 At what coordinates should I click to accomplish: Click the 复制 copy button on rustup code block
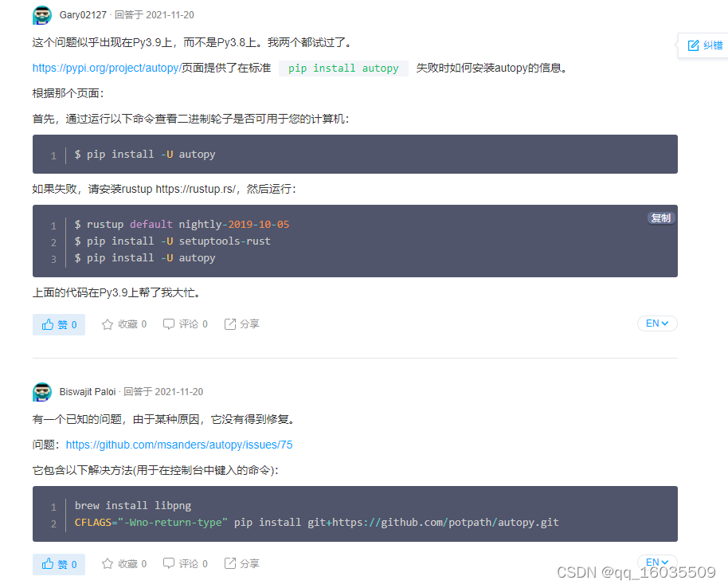660,218
